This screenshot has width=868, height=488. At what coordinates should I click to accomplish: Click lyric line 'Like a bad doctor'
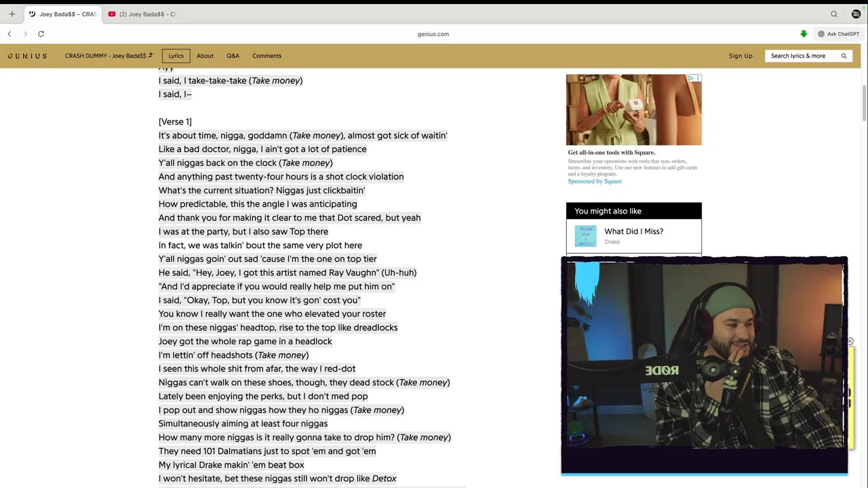point(262,149)
